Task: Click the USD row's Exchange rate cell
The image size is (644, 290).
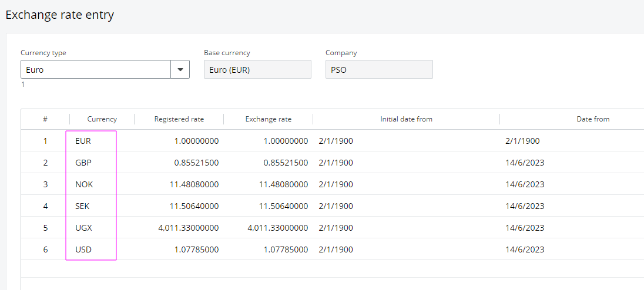Action: point(268,249)
